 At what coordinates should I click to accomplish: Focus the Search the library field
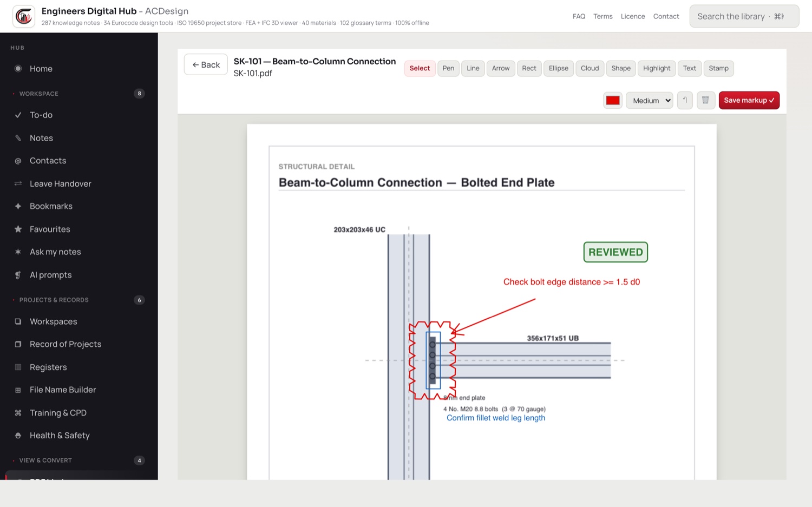click(x=744, y=16)
